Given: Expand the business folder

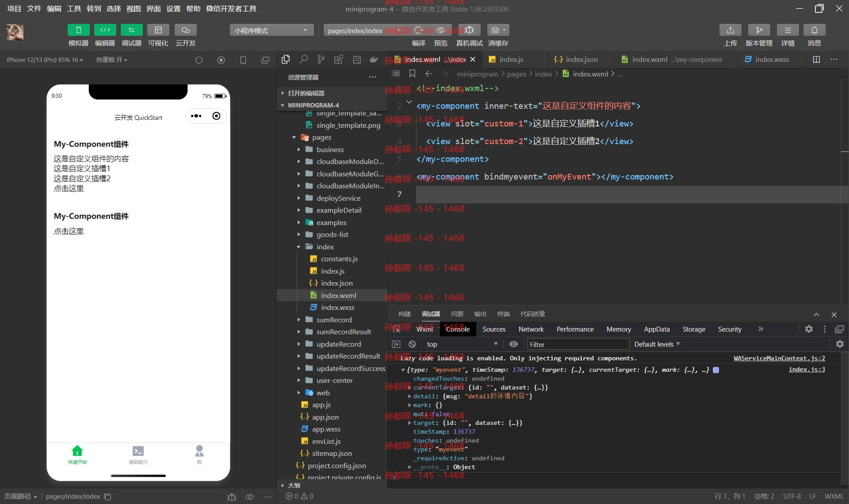Looking at the screenshot, I should [332, 149].
